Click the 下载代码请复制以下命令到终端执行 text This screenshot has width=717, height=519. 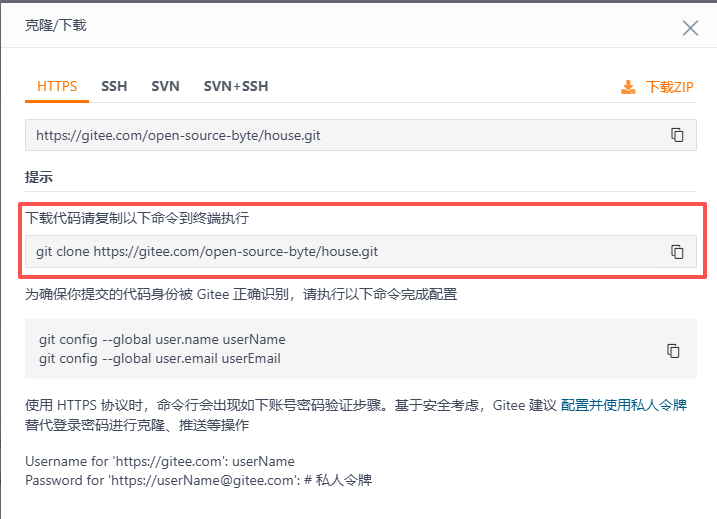(137, 218)
